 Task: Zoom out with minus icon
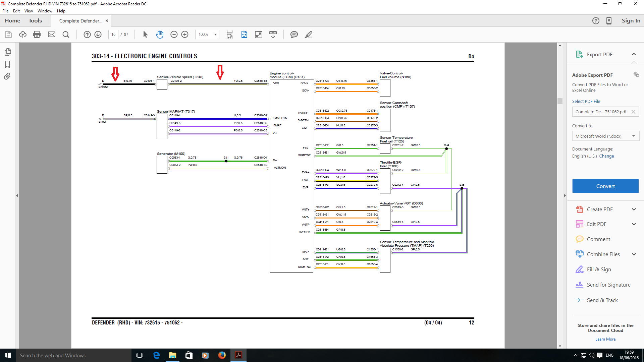click(x=174, y=35)
